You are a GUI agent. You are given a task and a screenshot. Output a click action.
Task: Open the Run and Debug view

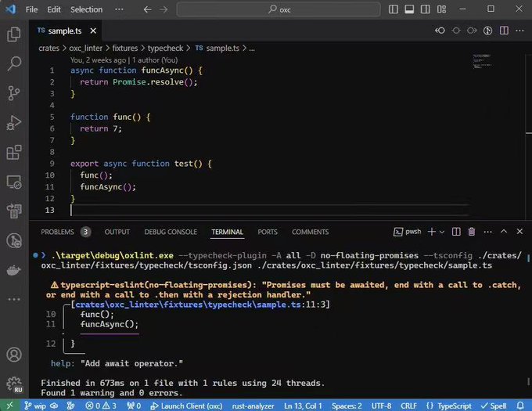pos(14,123)
